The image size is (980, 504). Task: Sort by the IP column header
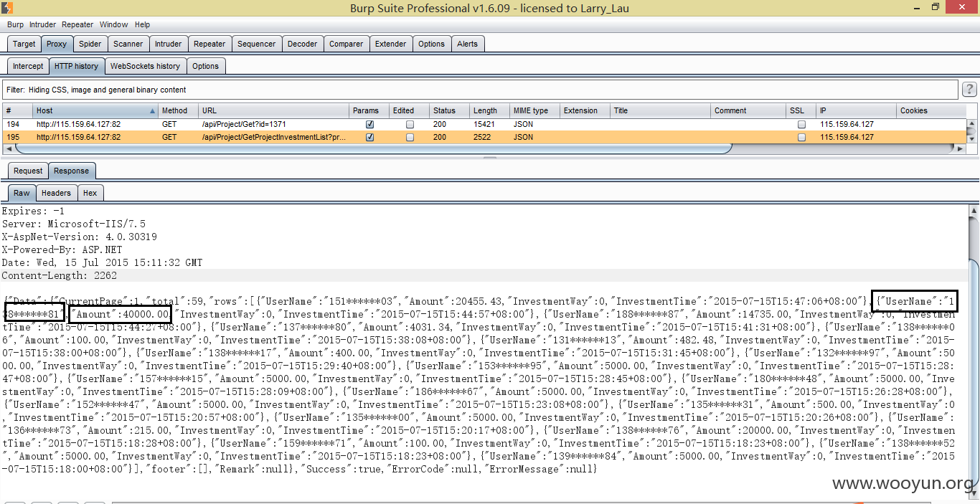coord(857,110)
